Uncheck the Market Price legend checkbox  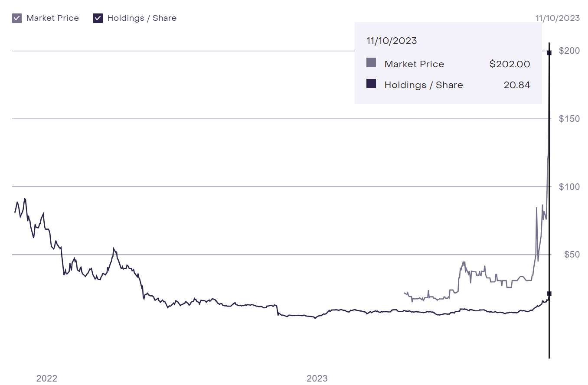[17, 18]
